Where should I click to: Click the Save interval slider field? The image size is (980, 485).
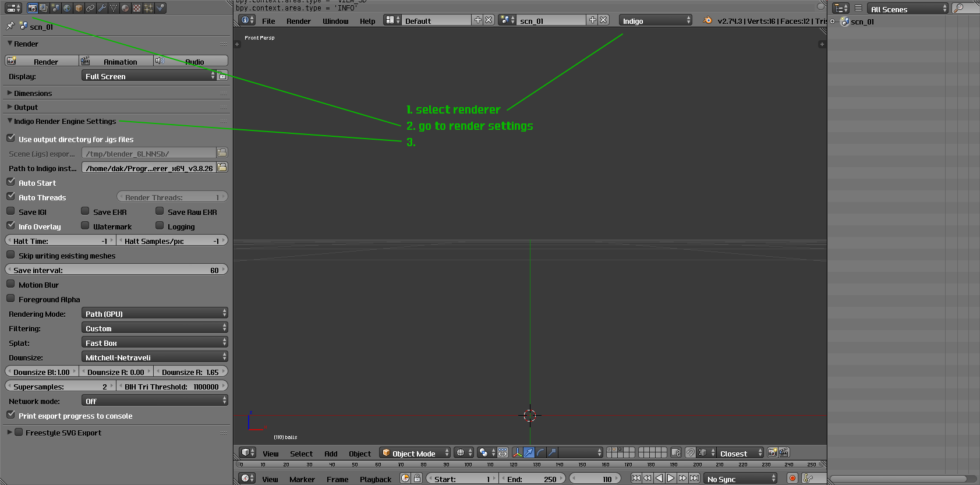tap(116, 270)
